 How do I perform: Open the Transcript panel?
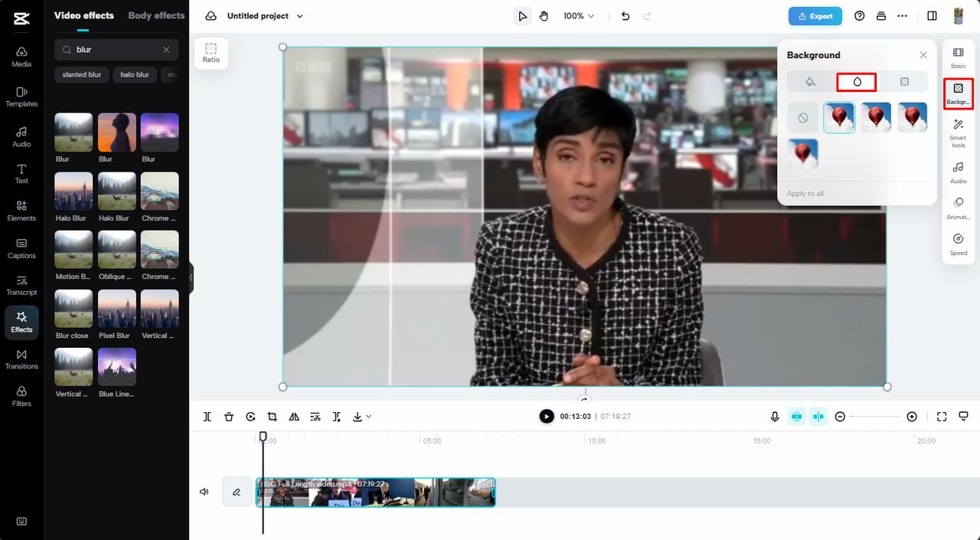(21, 286)
